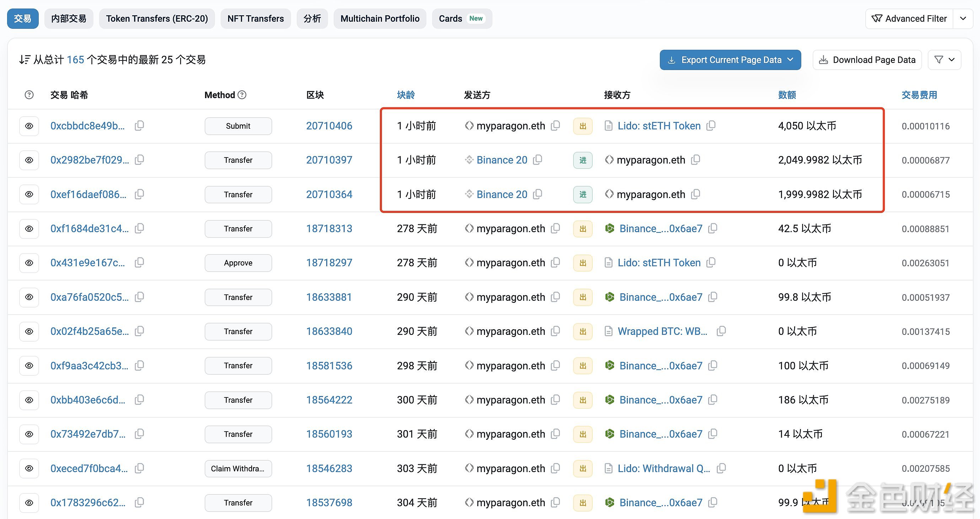Viewport: 980px width, 519px height.
Task: Open the 内部交易 menu item
Action: [x=68, y=17]
